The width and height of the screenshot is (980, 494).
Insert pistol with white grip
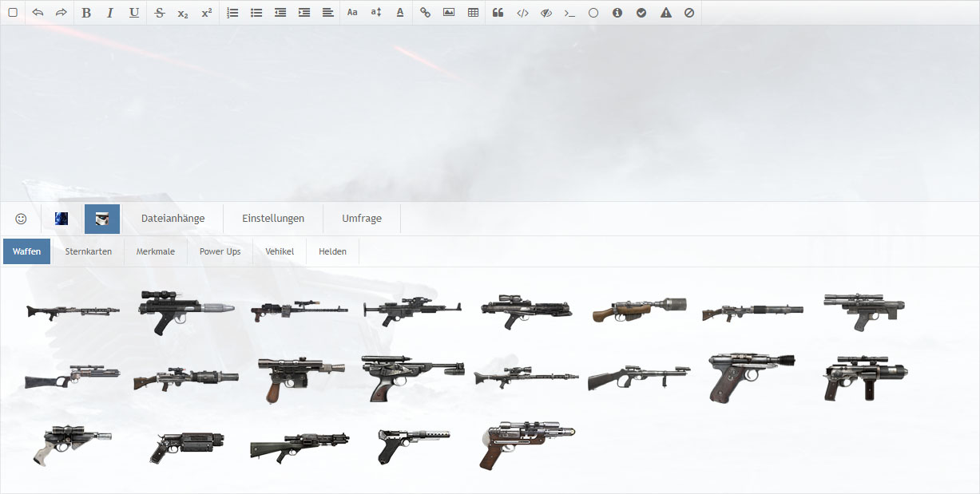[73, 445]
